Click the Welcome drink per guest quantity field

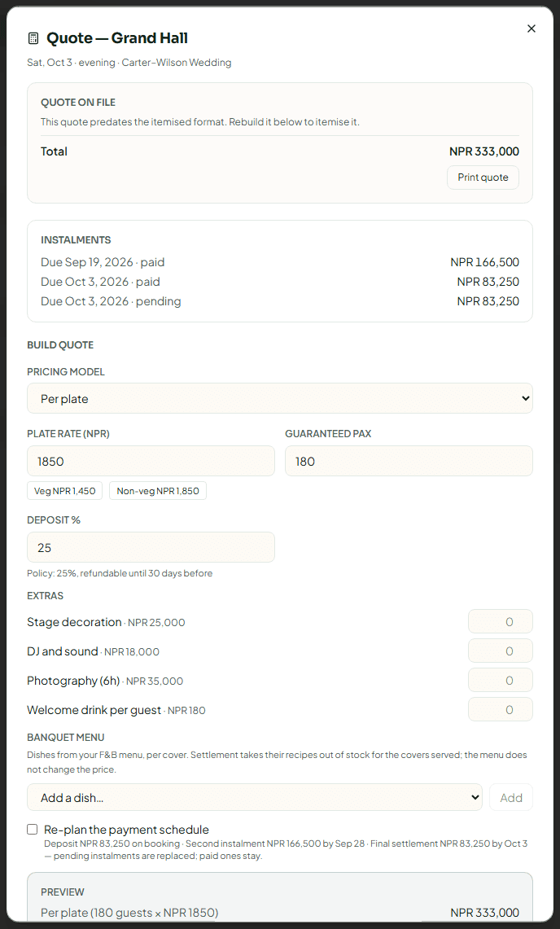(500, 709)
